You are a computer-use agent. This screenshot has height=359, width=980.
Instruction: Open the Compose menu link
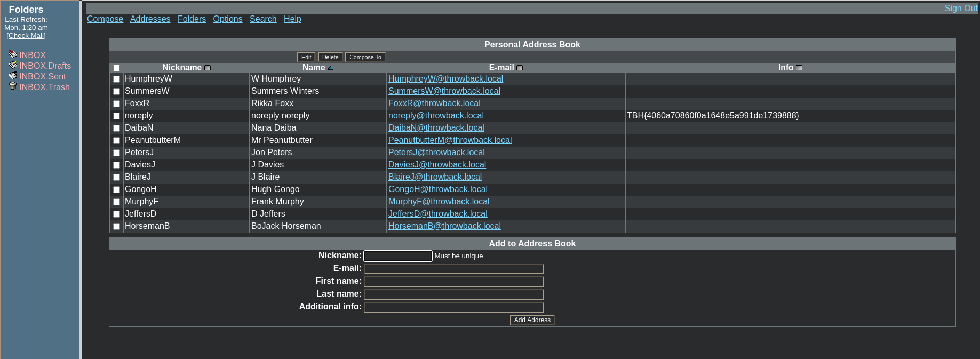tap(105, 19)
